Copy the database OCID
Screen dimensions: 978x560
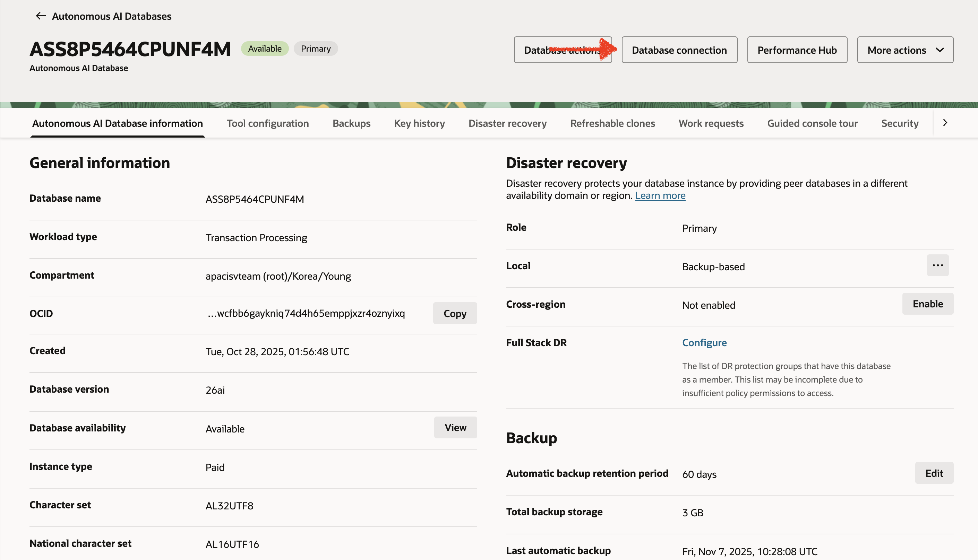[x=455, y=314]
